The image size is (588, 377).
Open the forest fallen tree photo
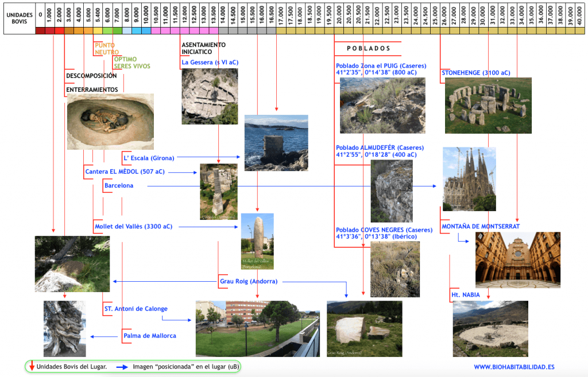(x=72, y=264)
